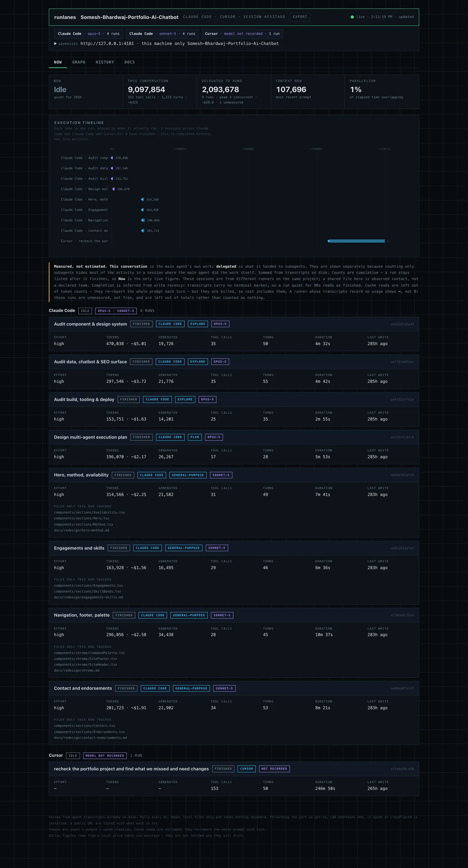Image resolution: width=468 pixels, height=868 pixels.
Task: Click the +18003s timeline axis label
Action: tap(180, 149)
